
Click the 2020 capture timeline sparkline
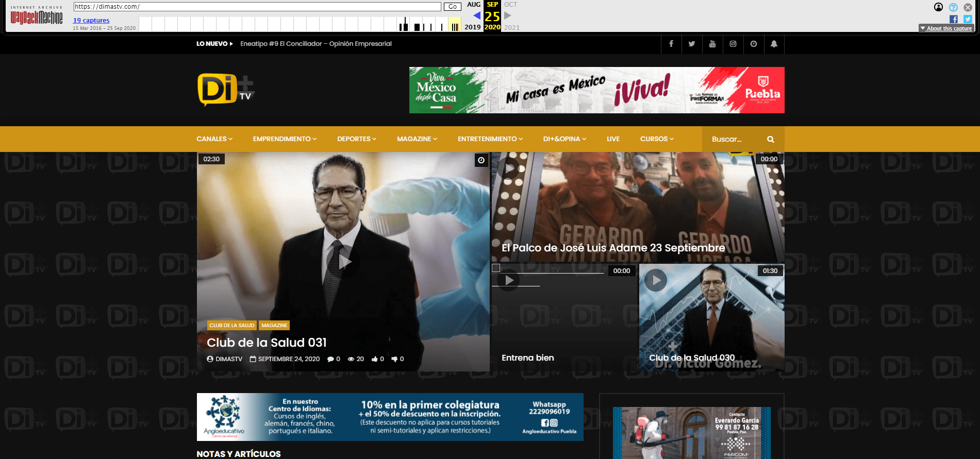click(454, 25)
